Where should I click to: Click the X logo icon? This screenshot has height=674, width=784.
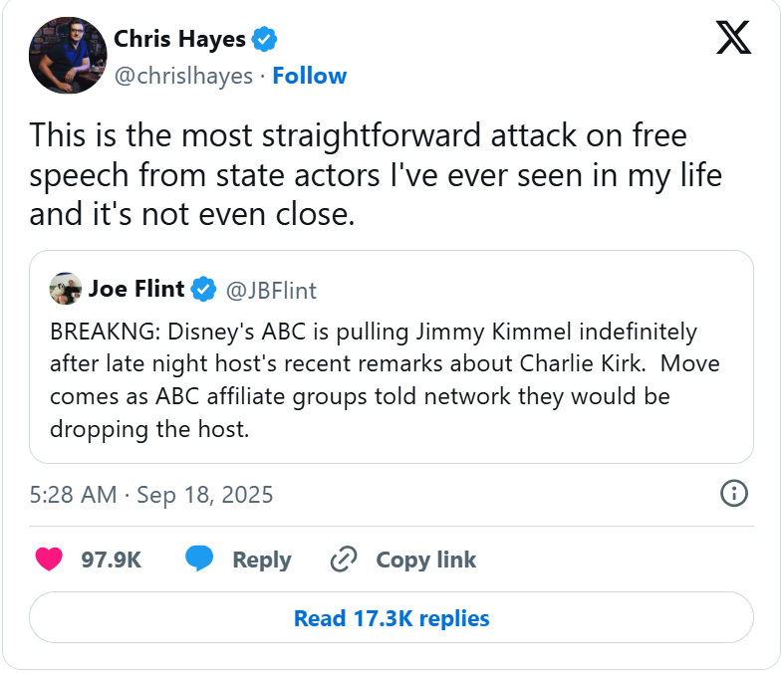pos(734,37)
